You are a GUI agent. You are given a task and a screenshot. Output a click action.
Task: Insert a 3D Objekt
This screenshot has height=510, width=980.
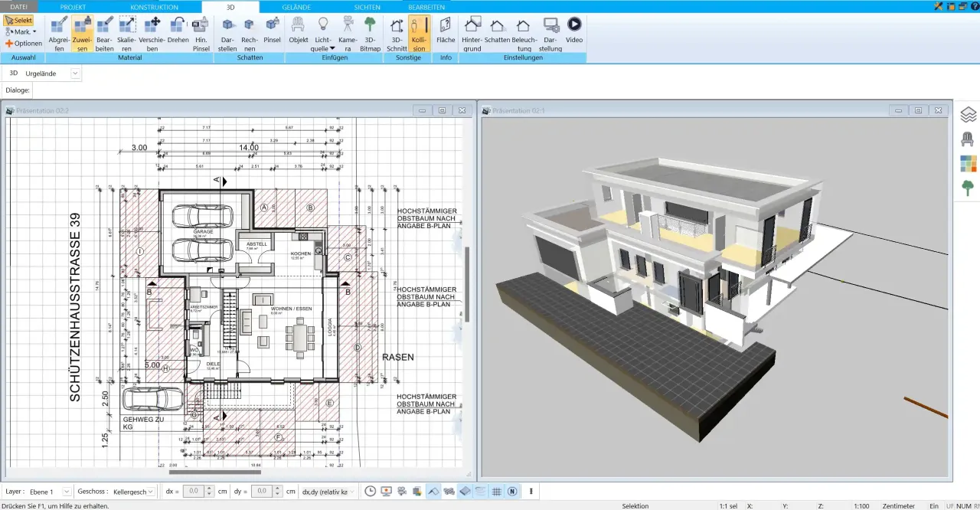(x=299, y=29)
